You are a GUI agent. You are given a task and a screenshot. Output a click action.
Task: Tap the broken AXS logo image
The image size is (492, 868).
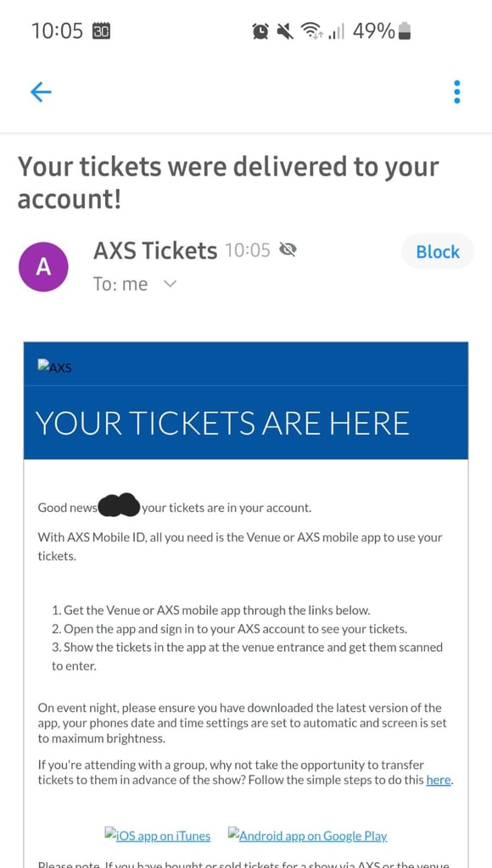pyautogui.click(x=55, y=366)
